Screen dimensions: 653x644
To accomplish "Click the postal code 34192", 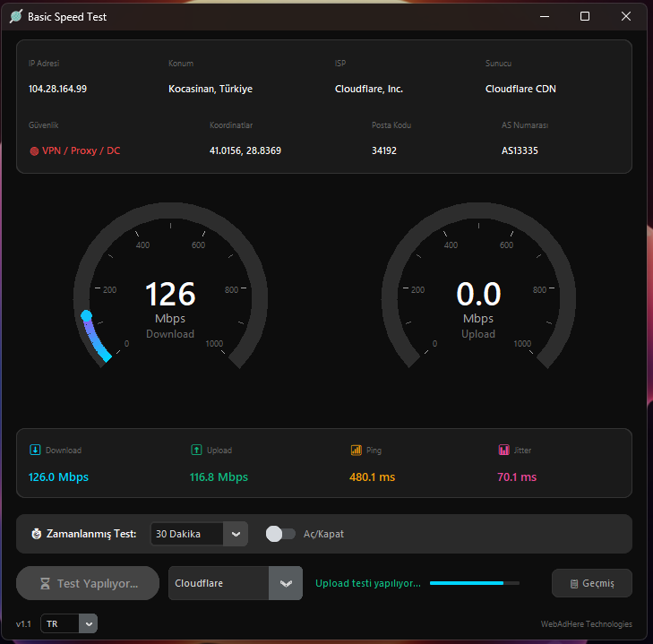I will point(384,150).
